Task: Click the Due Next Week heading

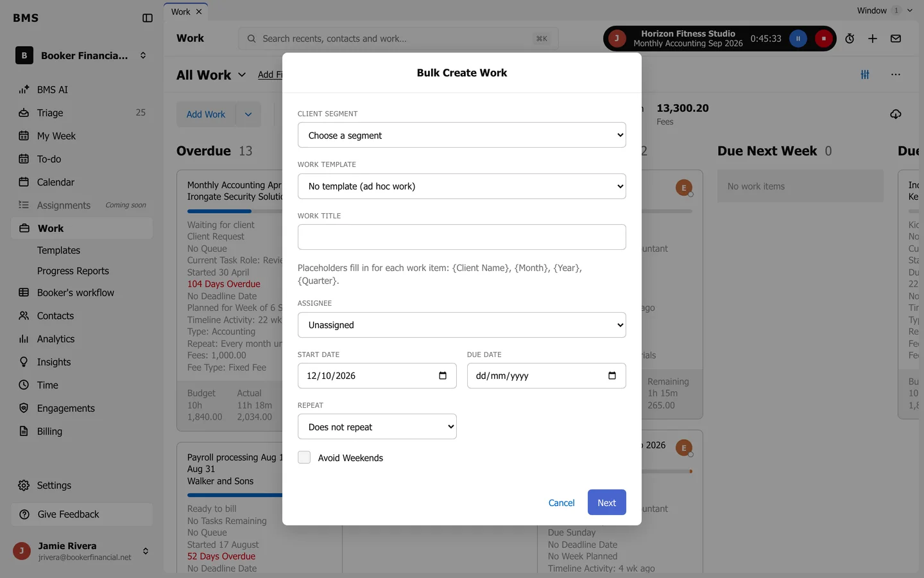Action: 767,151
